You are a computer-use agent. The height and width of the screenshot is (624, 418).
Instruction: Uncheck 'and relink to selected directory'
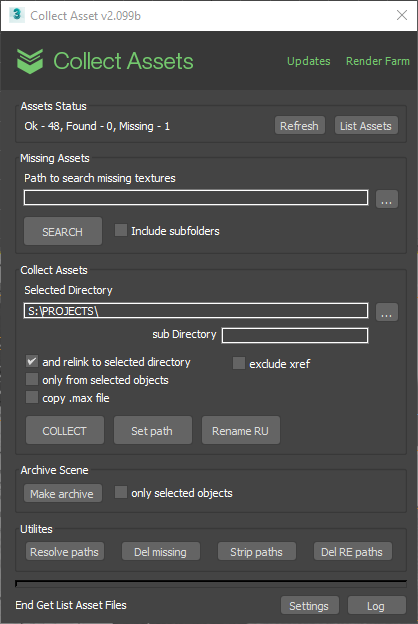pyautogui.click(x=32, y=361)
